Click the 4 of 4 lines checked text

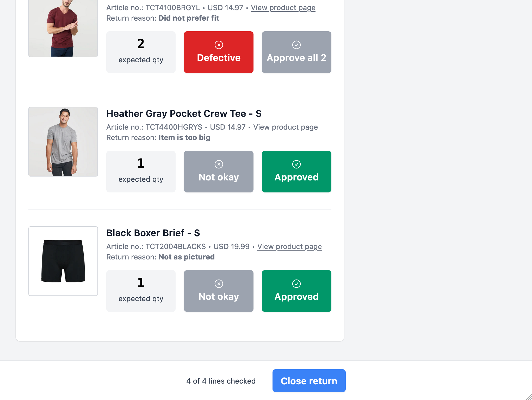(x=220, y=381)
